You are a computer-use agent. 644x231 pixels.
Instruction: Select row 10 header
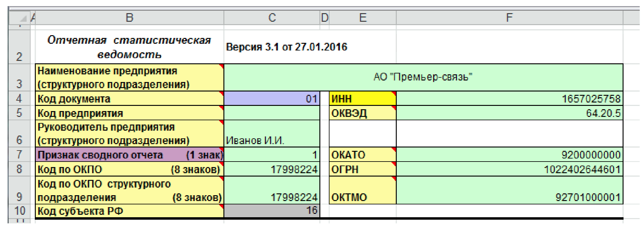(x=19, y=211)
